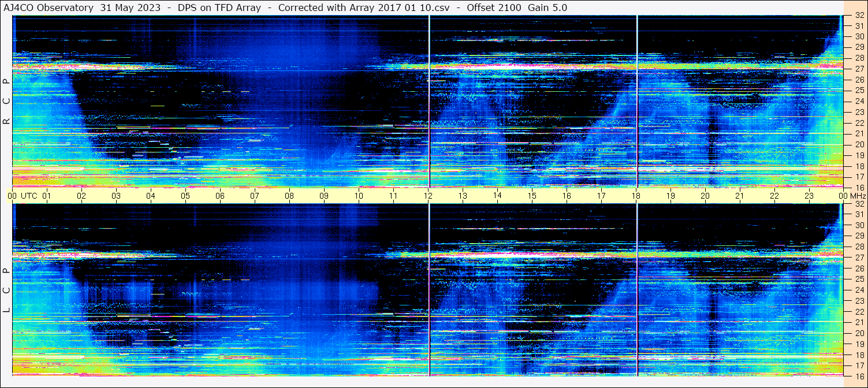Click hour "08" on the UTC axis
This screenshot has height=388, width=868.
pos(289,196)
